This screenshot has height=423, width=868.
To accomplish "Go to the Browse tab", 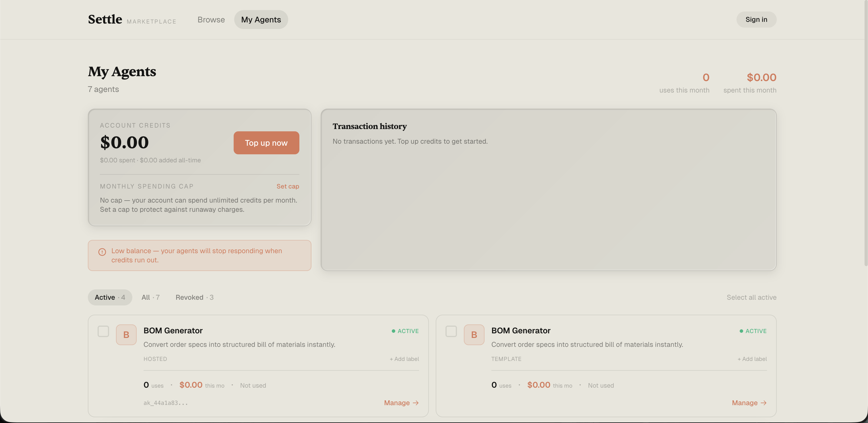I will (211, 20).
